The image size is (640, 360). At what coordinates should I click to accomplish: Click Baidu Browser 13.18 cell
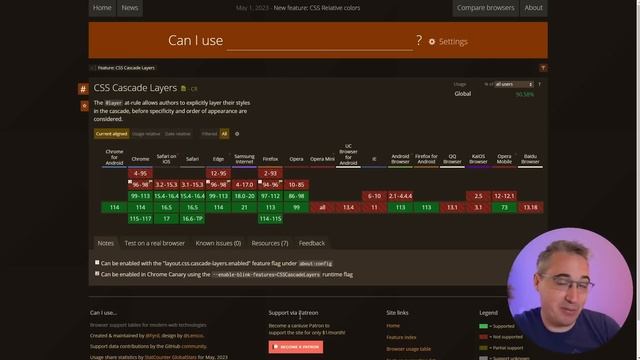click(530, 207)
